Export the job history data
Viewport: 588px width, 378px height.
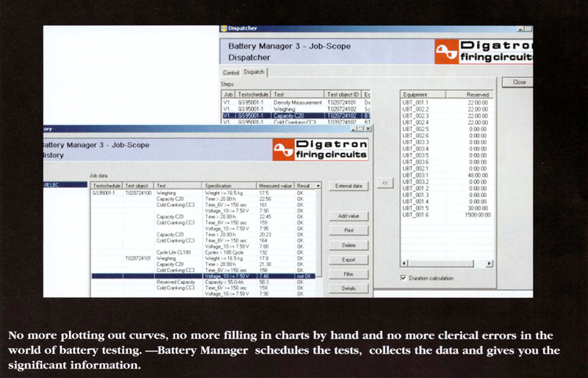pyautogui.click(x=348, y=260)
